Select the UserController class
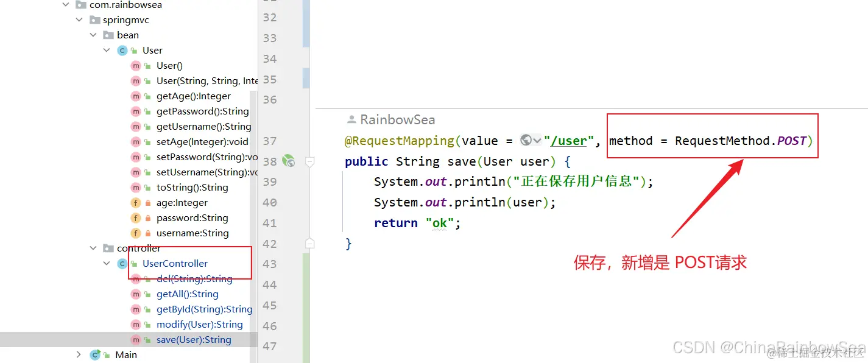The image size is (868, 363). (175, 264)
